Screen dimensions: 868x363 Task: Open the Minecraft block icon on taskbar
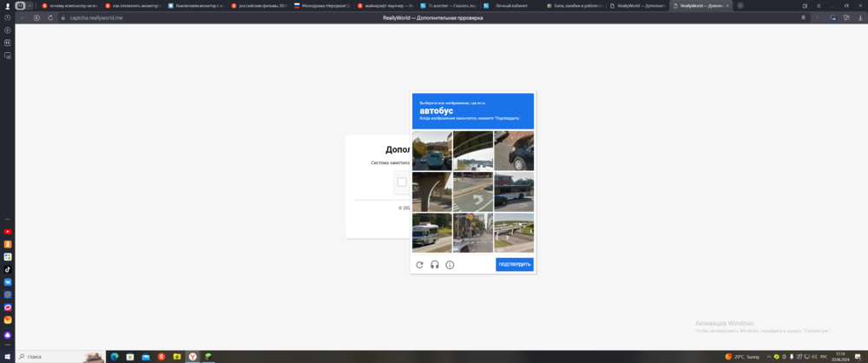tap(208, 357)
